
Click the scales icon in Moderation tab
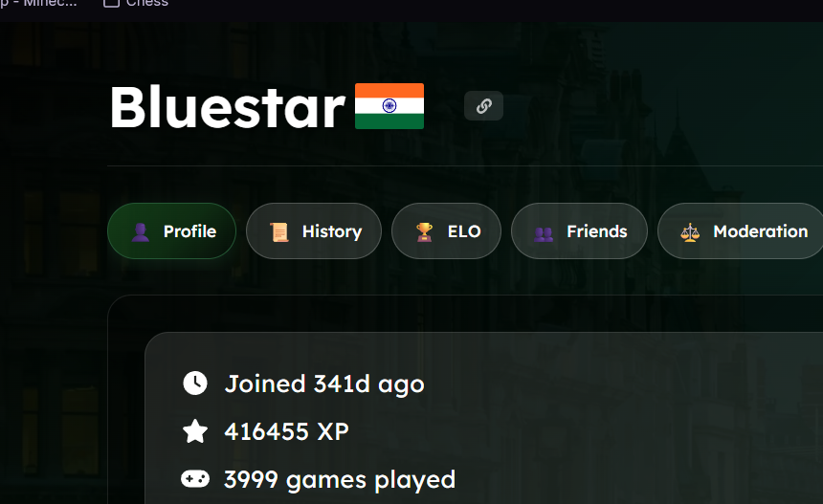tap(690, 231)
